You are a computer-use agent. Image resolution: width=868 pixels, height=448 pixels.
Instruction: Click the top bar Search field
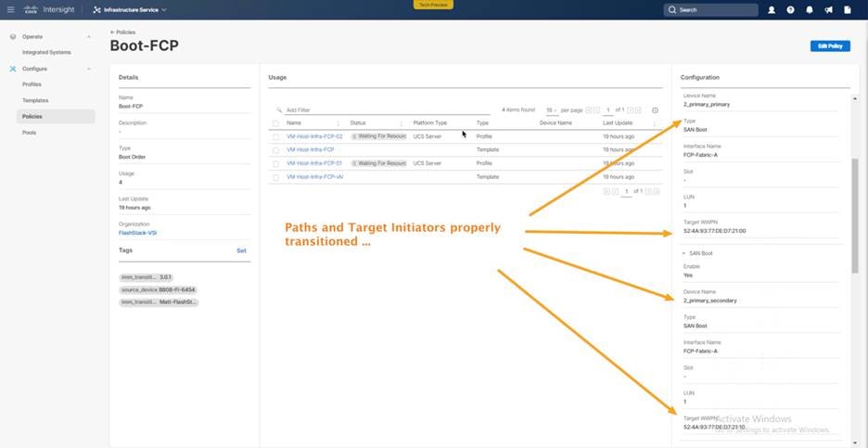click(x=710, y=10)
